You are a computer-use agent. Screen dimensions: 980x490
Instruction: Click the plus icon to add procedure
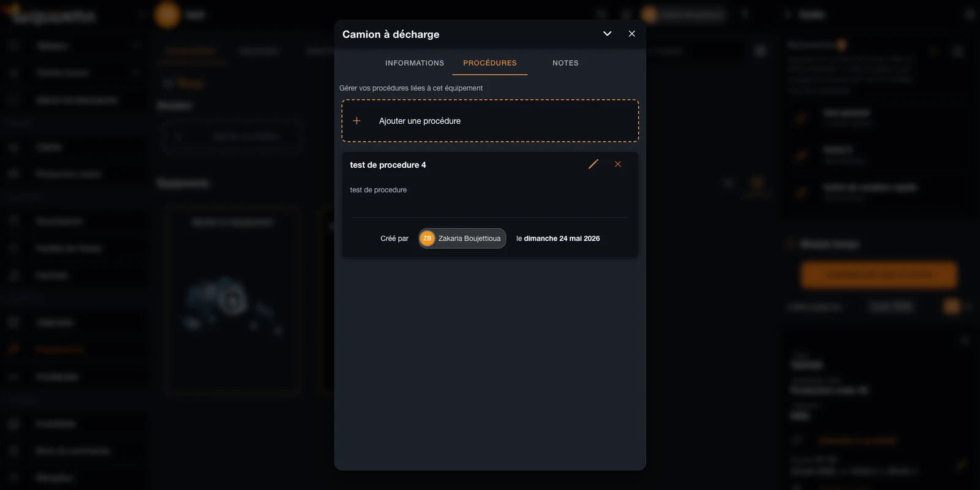click(x=356, y=121)
